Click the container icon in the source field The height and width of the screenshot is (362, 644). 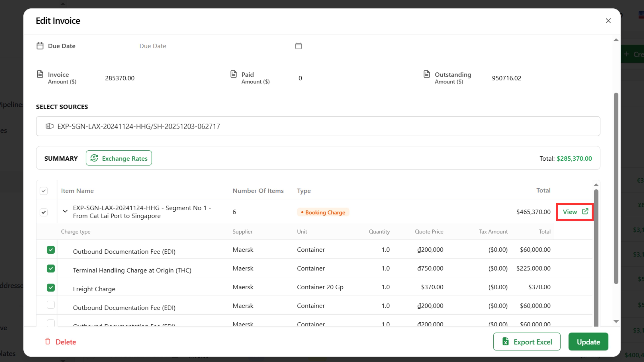(49, 126)
